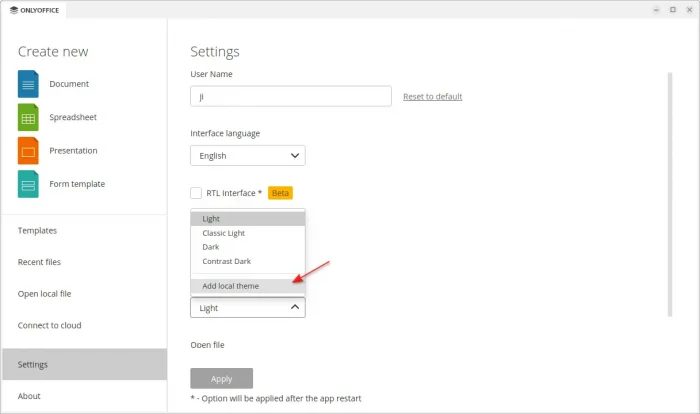This screenshot has width=700, height=414.
Task: Click the settings page vertical scrollbar
Action: pyautogui.click(x=669, y=190)
